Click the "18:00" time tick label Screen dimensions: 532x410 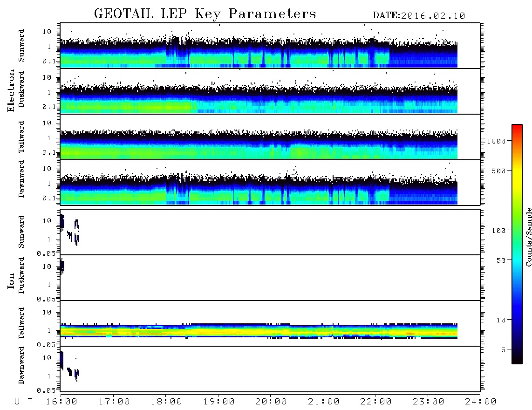167,402
